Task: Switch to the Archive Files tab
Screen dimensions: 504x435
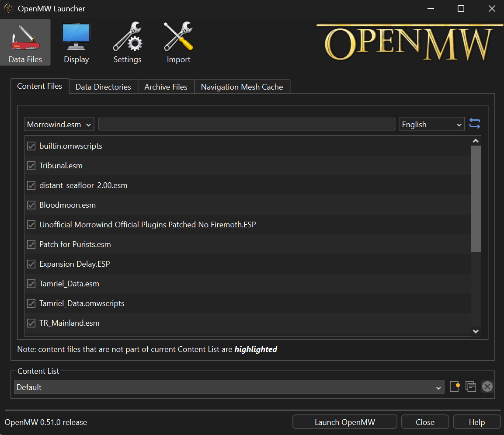Action: tap(166, 87)
